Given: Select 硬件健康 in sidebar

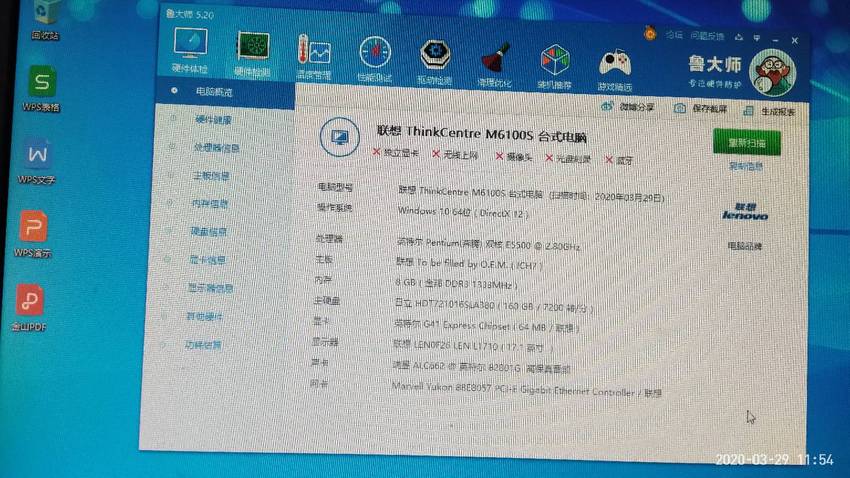Looking at the screenshot, I should pos(213,120).
